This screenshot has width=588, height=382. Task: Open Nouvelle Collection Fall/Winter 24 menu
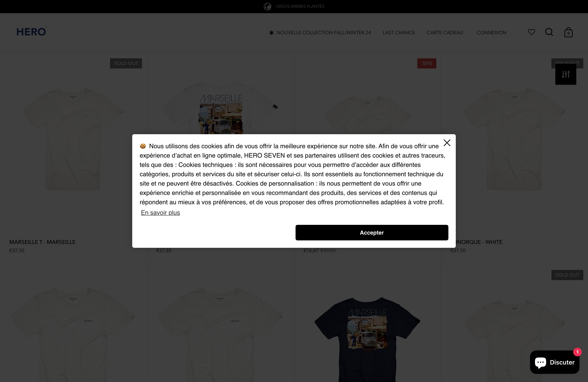(324, 33)
